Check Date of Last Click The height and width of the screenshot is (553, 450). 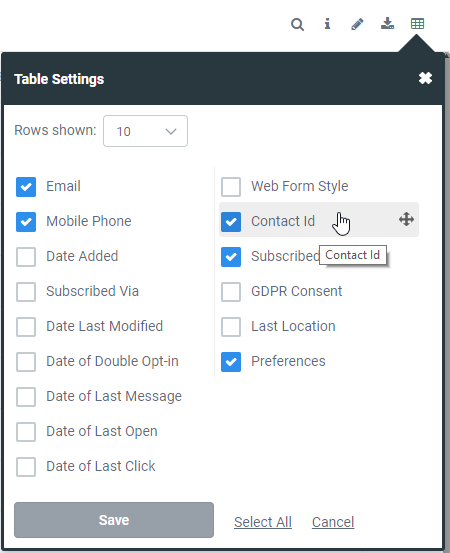[26, 467]
